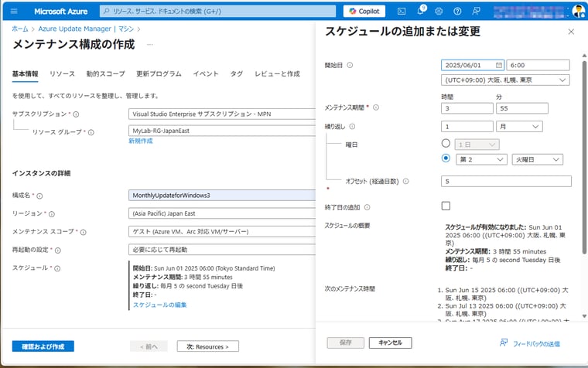Open the calendar picker for start date

pyautogui.click(x=499, y=65)
